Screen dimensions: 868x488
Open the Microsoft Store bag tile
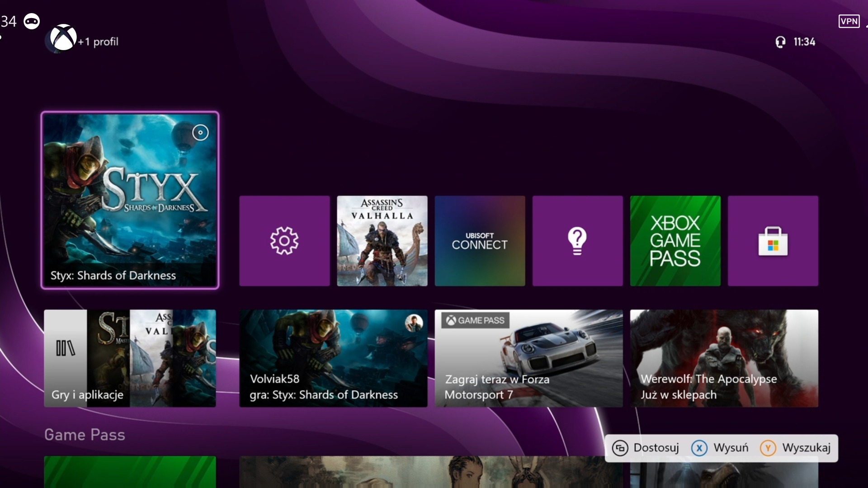[773, 241]
